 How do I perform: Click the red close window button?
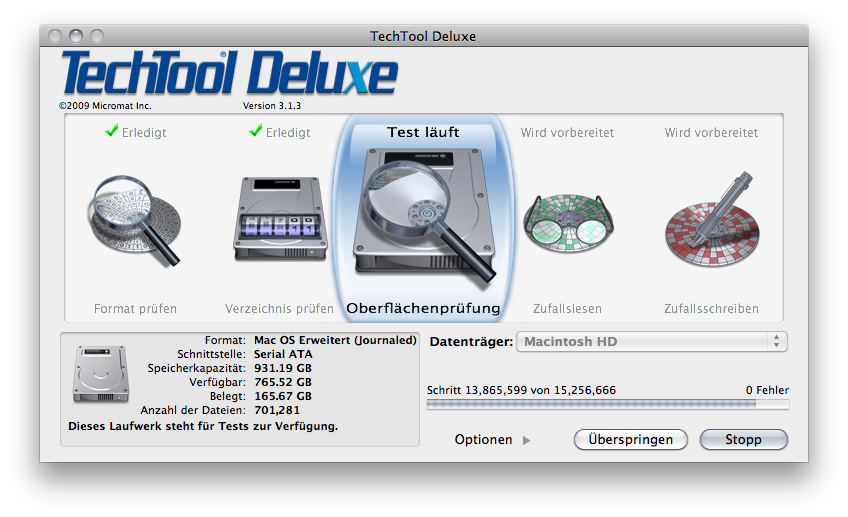click(56, 36)
